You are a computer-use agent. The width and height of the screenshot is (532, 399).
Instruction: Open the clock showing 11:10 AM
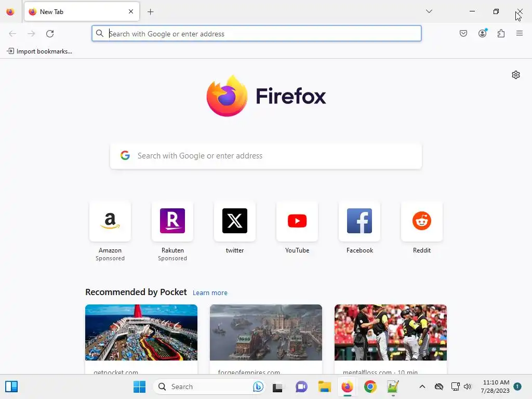[x=495, y=387]
